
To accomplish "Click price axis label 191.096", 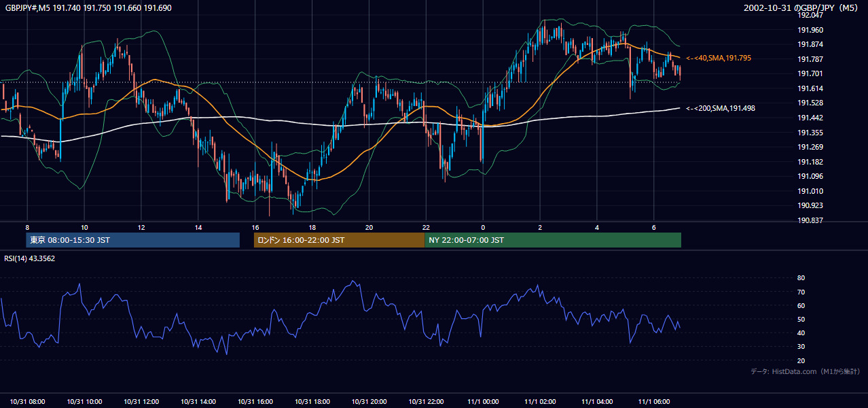I will tap(810, 176).
